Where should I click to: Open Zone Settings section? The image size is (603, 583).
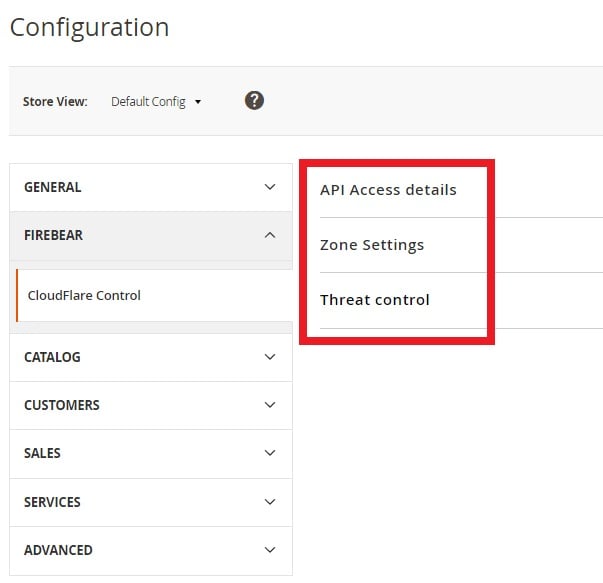(372, 245)
